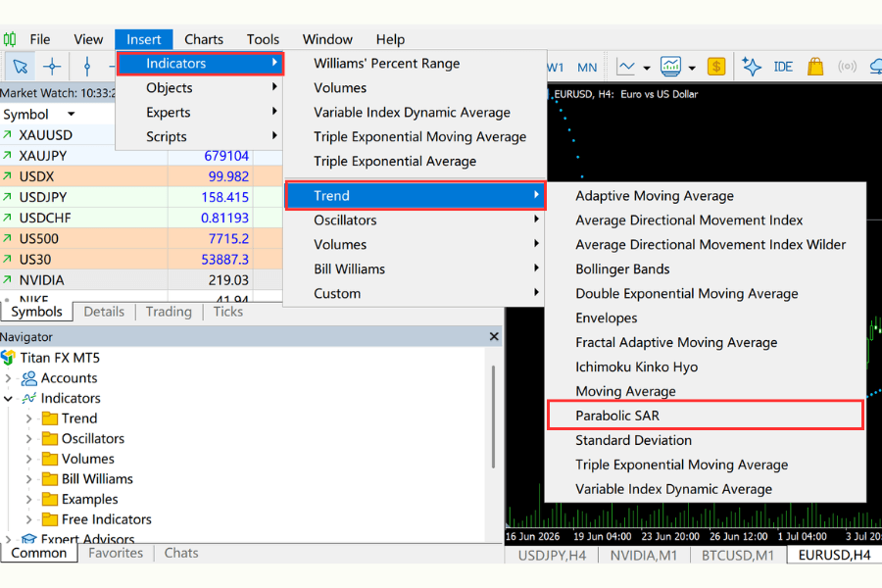Click green arrow icon beside XAUUSD
The height and width of the screenshot is (588, 882).
click(x=7, y=135)
